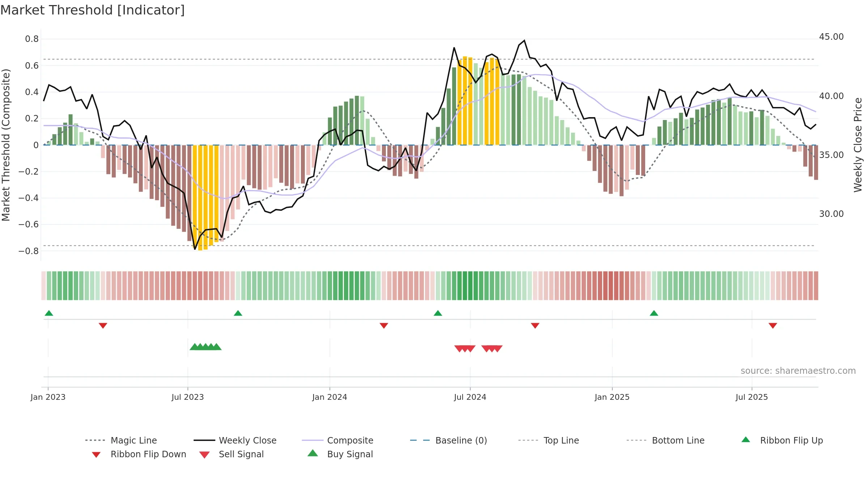The image size is (868, 488).
Task: Toggle the Bottom Line legend entry
Action: click(665, 440)
